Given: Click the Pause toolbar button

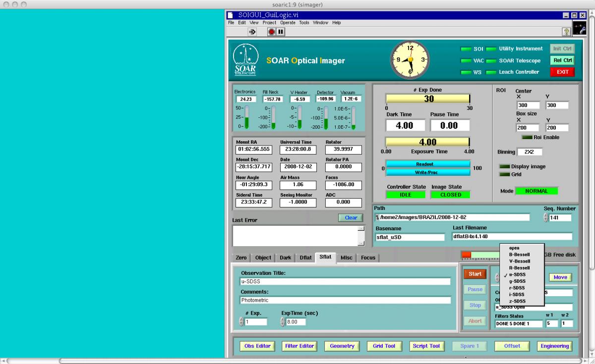Looking at the screenshot, I should (281, 32).
